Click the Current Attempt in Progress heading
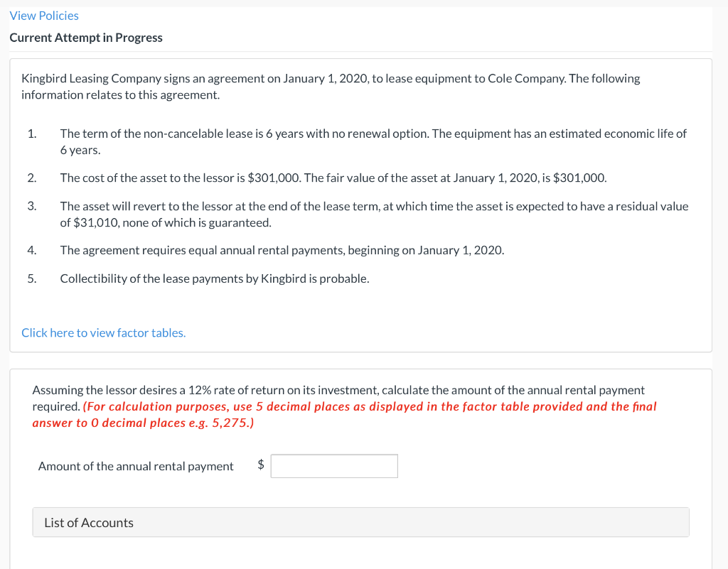The width and height of the screenshot is (728, 569). (x=86, y=37)
